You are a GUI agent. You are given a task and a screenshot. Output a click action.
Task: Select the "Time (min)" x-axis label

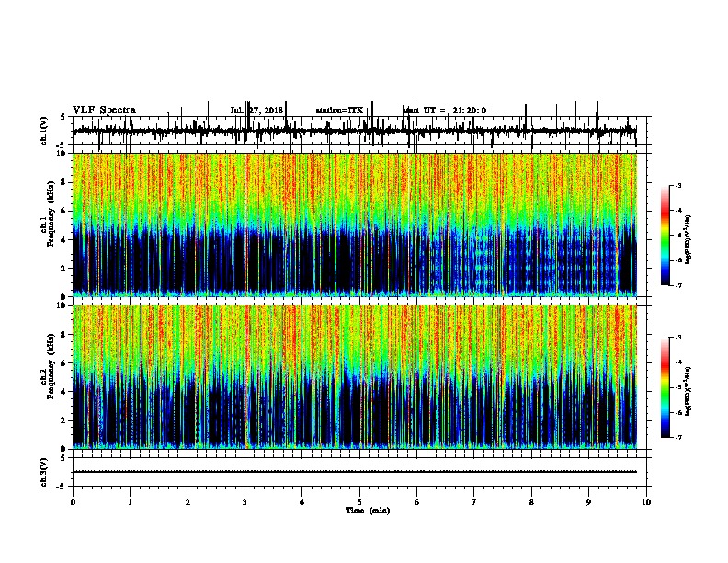tap(368, 510)
